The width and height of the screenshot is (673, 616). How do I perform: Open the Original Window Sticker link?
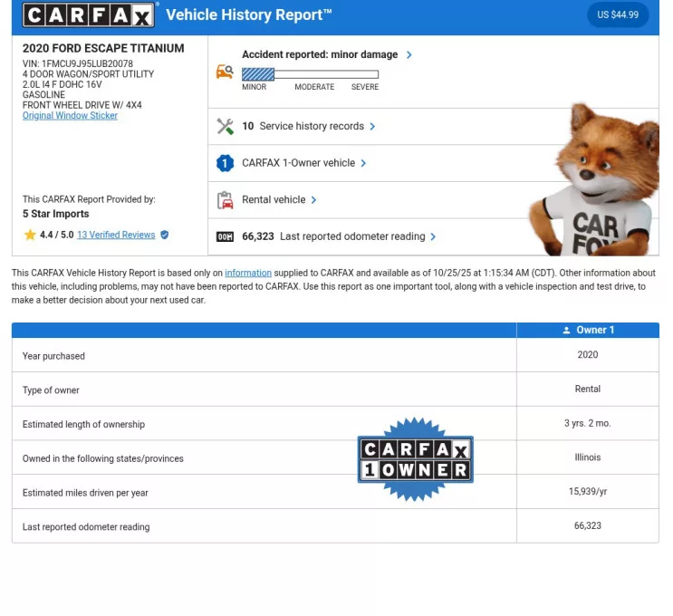70,116
